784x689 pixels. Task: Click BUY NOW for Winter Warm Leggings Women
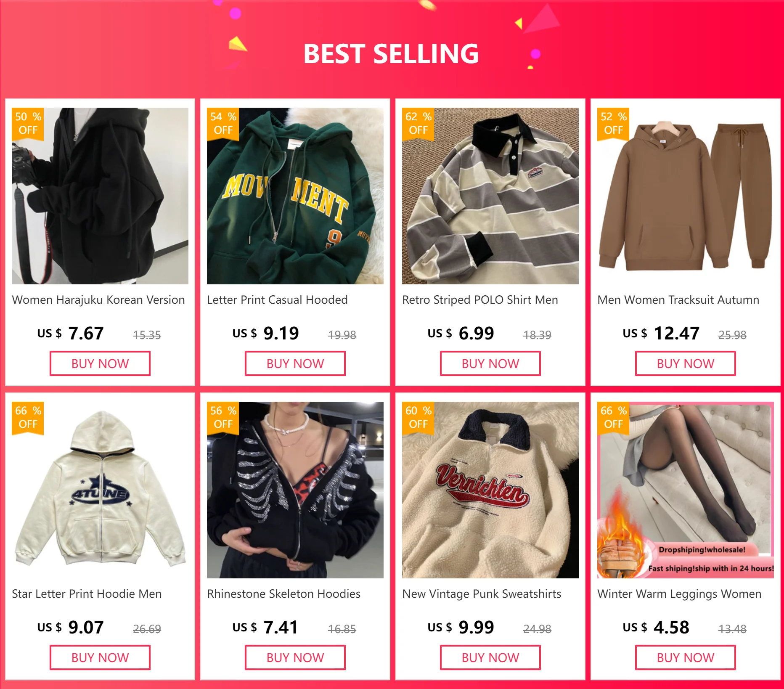(x=686, y=657)
